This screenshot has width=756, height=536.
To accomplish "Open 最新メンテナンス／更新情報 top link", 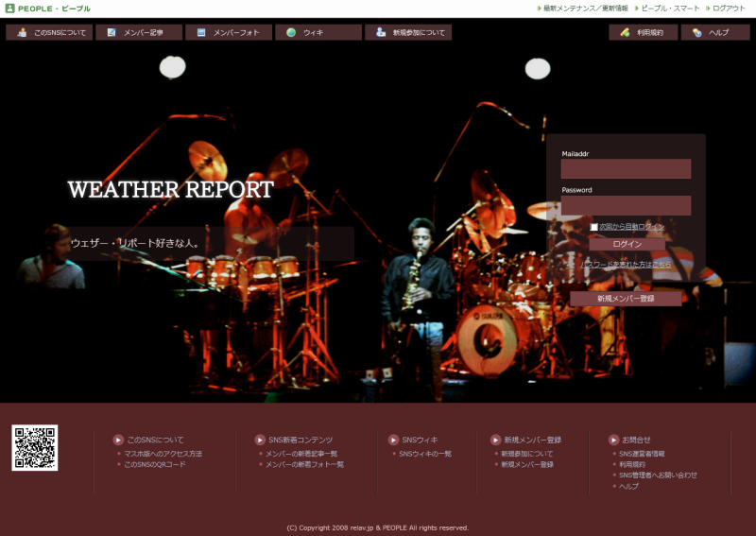I will click(x=585, y=9).
